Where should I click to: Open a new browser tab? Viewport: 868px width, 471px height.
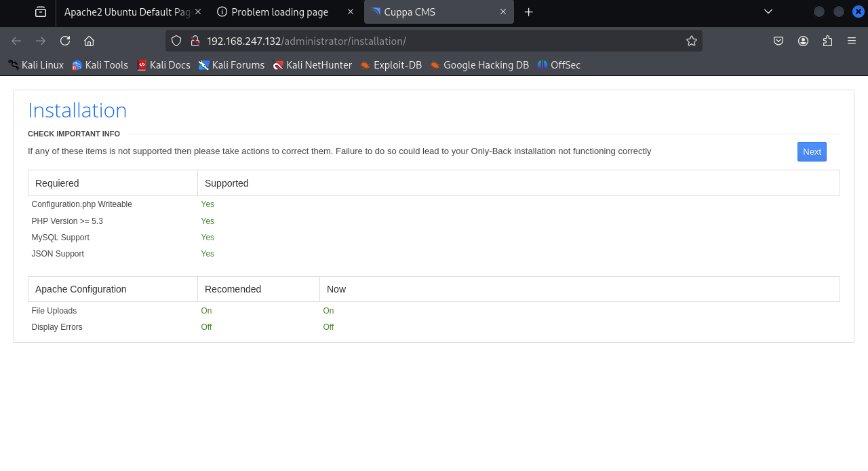[x=529, y=12]
